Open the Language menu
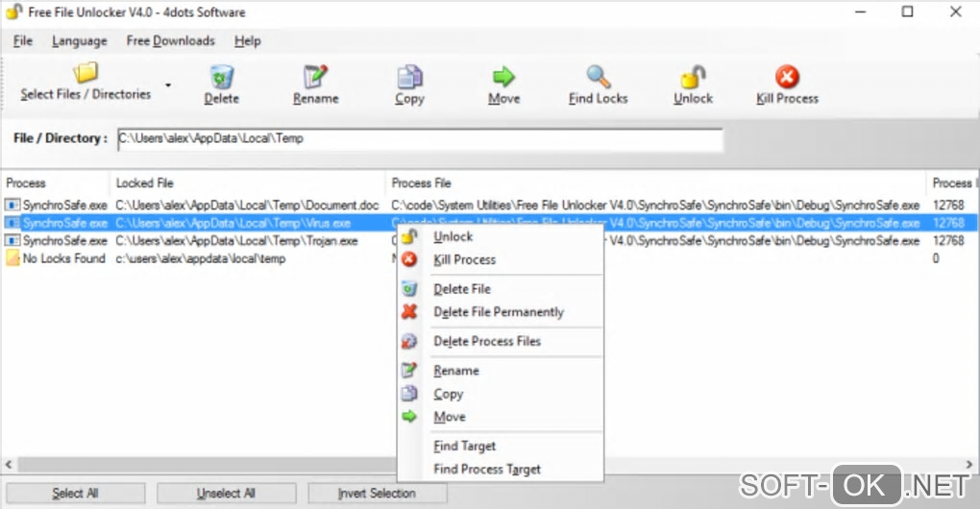Image resolution: width=980 pixels, height=509 pixels. click(x=80, y=41)
